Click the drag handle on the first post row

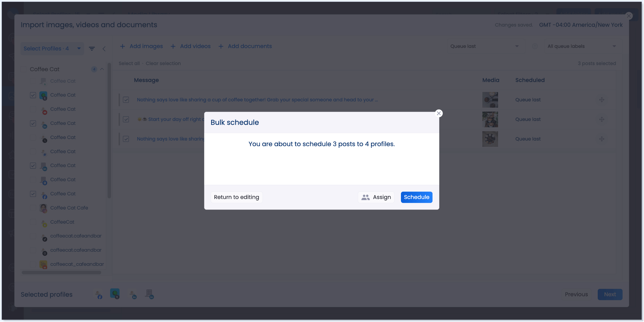[x=602, y=99]
